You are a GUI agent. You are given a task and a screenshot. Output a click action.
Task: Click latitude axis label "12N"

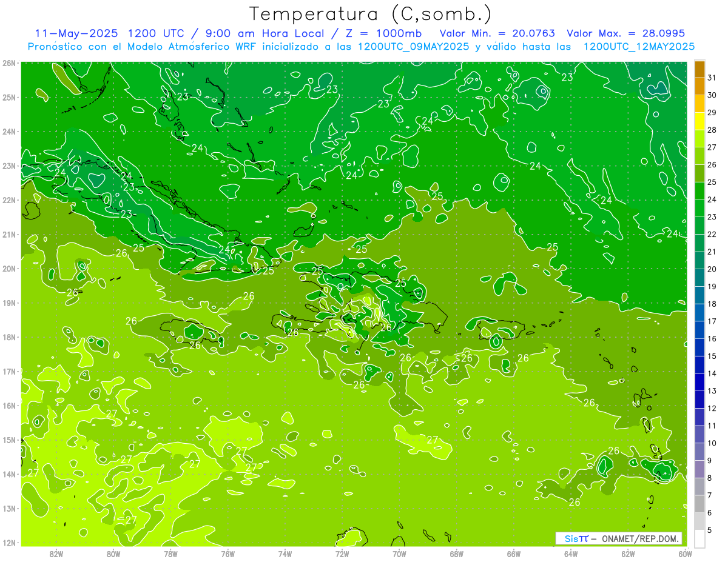(9, 543)
